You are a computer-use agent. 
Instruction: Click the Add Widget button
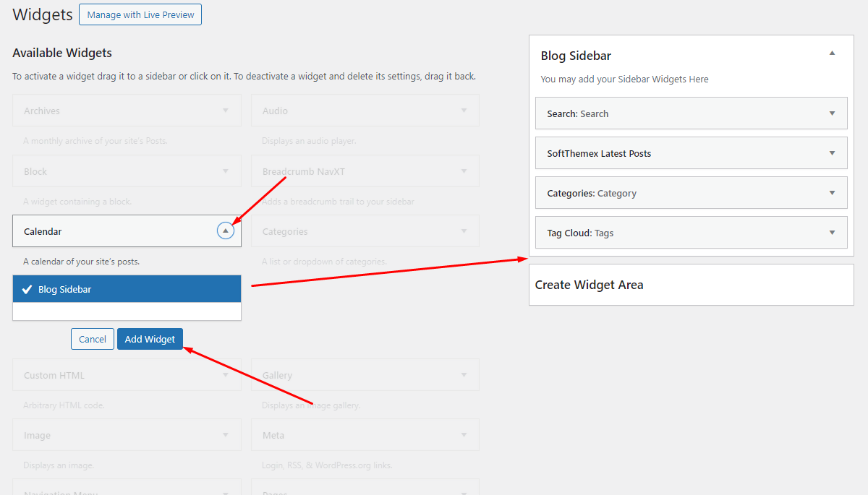click(150, 339)
